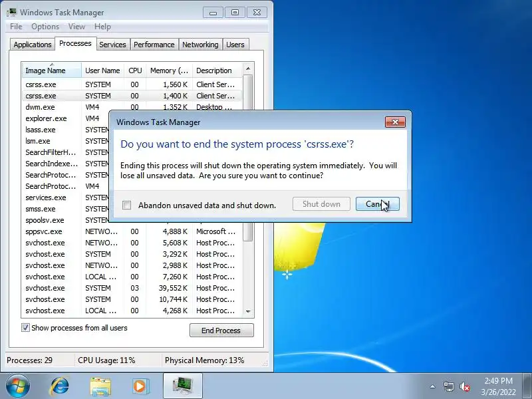The height and width of the screenshot is (399, 532).
Task: Show hidden tray icons arrow
Action: tap(433, 386)
